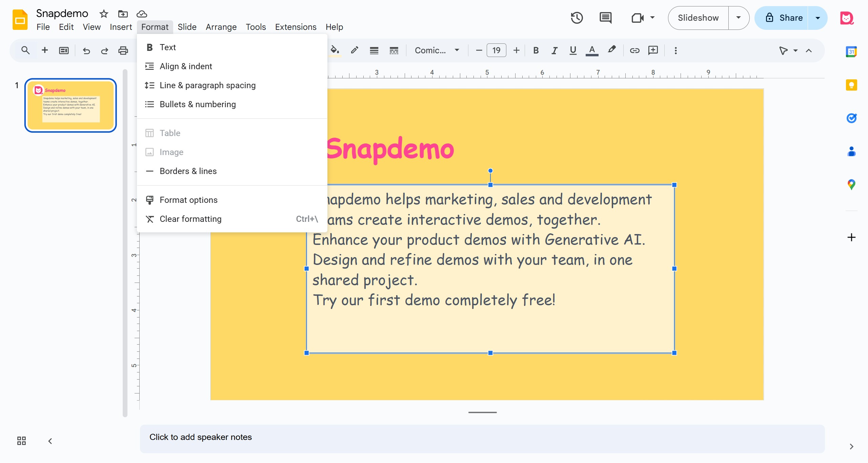The height and width of the screenshot is (463, 868).
Task: Open the border dash style tool
Action: (394, 51)
